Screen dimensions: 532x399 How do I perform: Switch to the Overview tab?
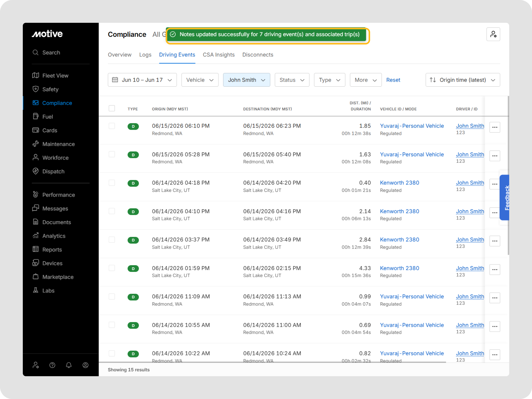coord(120,55)
